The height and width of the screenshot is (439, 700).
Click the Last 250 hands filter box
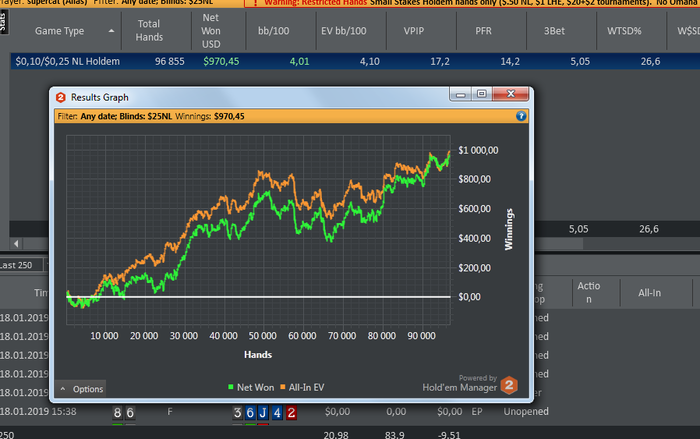pyautogui.click(x=21, y=265)
